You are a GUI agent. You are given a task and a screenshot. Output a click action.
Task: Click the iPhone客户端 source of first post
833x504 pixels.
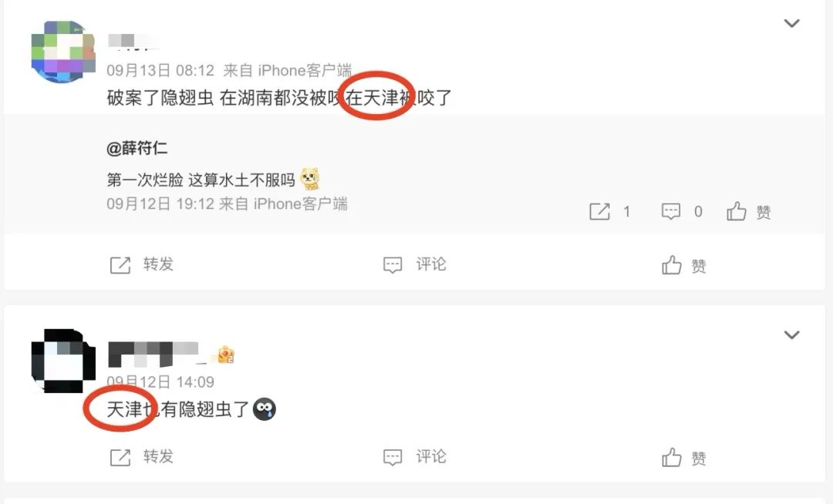305,71
